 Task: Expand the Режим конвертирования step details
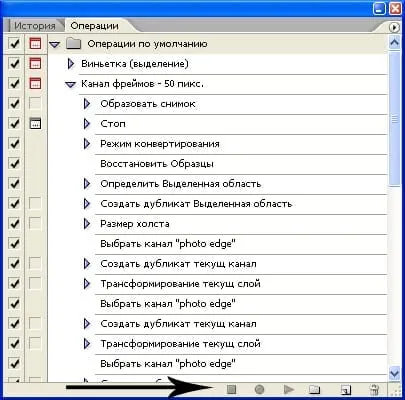tap(87, 144)
